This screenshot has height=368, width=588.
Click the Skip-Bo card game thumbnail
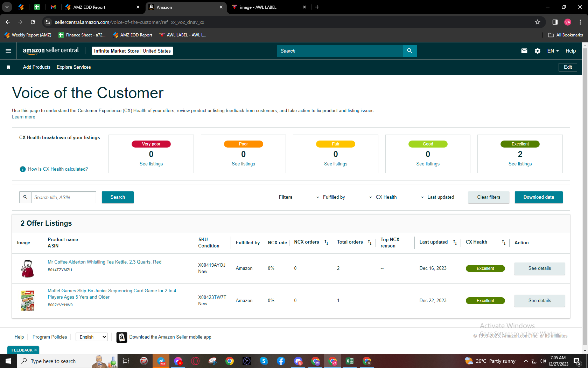click(28, 301)
